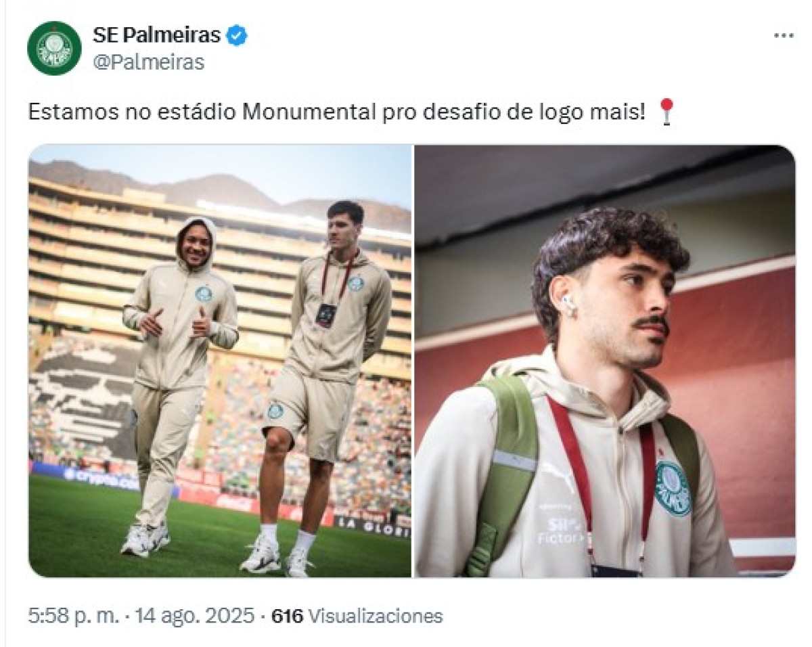Open the three-dot more options menu
The width and height of the screenshot is (812, 647).
[784, 35]
